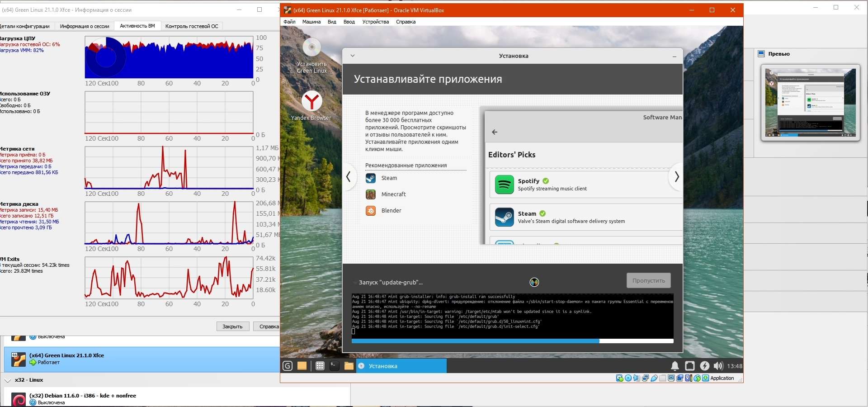The image size is (868, 407).
Task: Click the Spotify app title text
Action: click(x=528, y=181)
